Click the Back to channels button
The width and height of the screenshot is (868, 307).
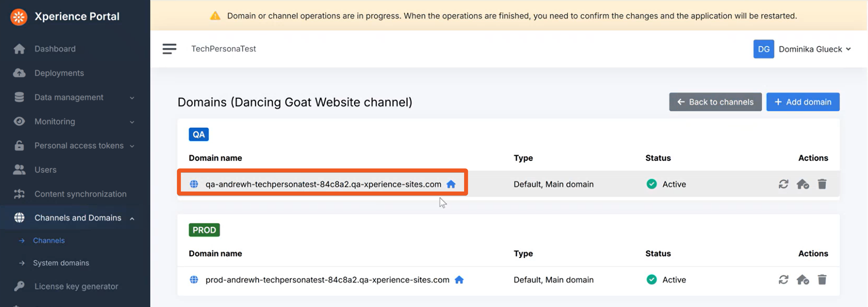click(x=715, y=102)
